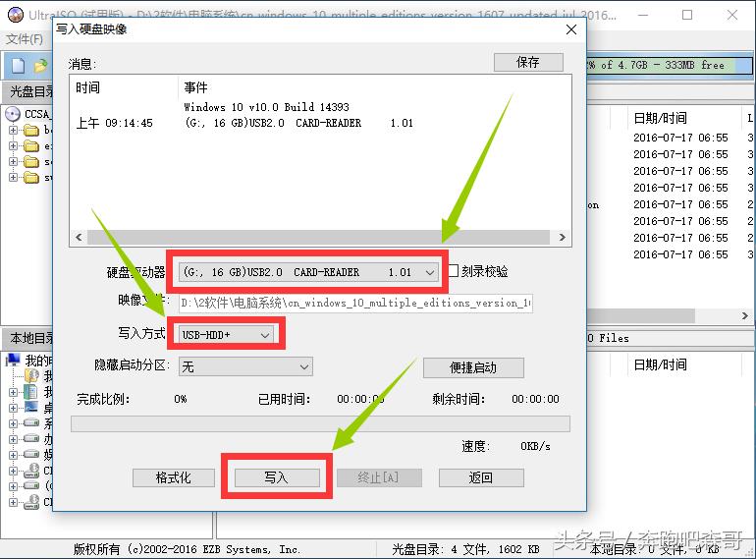Screen dimensions: 756x559
Task: Select the folder starting with 'e' in disc tree
Action: [x=31, y=146]
